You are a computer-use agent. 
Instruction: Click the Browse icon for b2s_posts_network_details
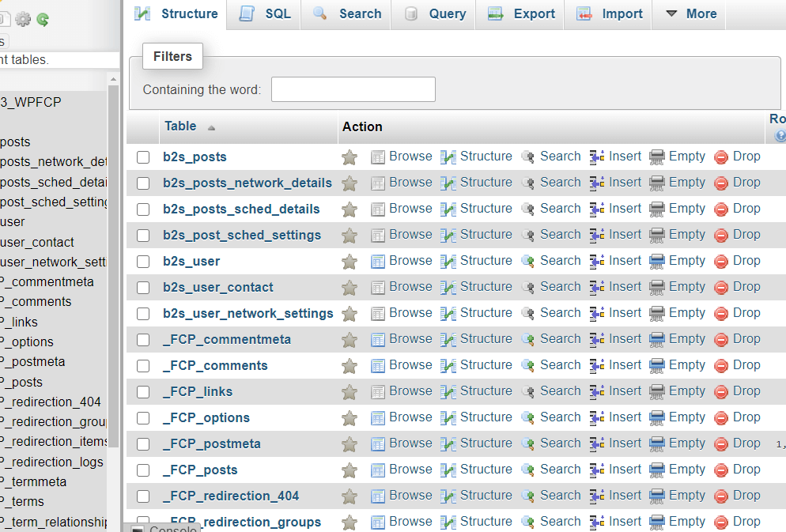[377, 183]
